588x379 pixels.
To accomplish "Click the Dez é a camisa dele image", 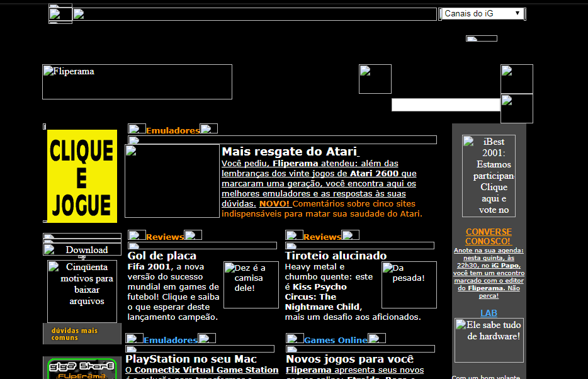I will 251,285.
